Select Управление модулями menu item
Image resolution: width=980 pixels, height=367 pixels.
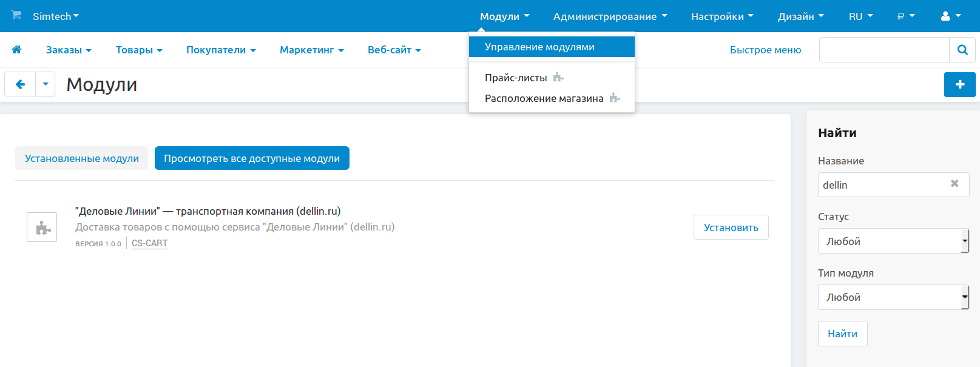(x=539, y=47)
